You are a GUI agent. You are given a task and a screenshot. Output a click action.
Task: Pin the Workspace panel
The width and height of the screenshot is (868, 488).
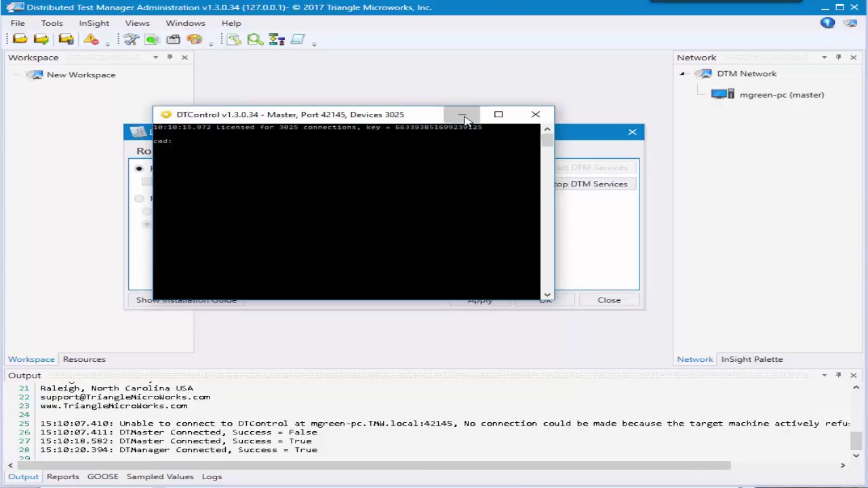click(170, 58)
